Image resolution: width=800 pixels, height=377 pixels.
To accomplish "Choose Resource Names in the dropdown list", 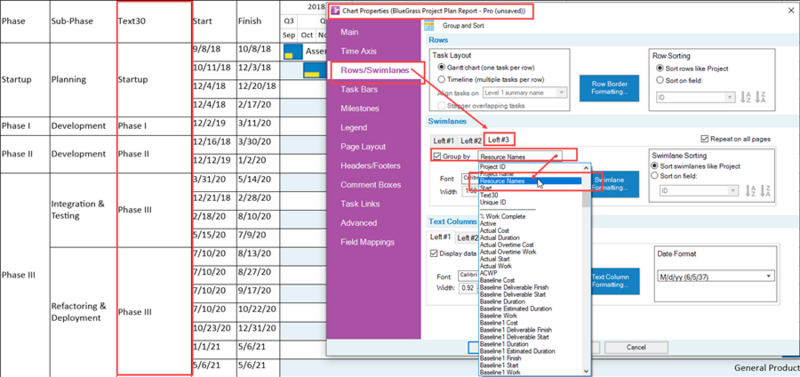I will pyautogui.click(x=530, y=181).
